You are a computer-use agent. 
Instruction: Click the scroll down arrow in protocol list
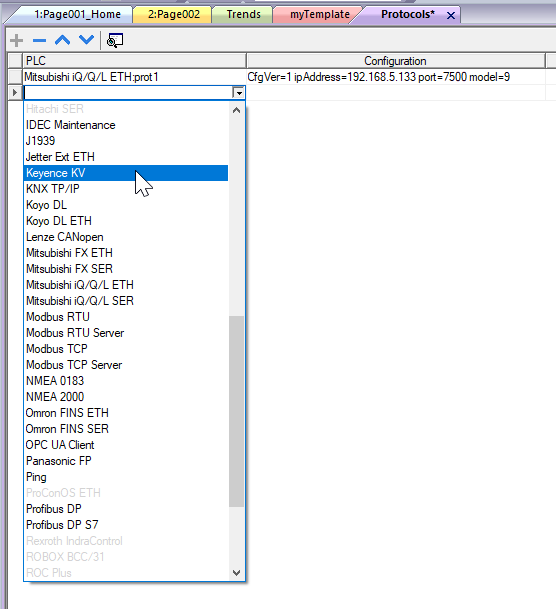(236, 572)
